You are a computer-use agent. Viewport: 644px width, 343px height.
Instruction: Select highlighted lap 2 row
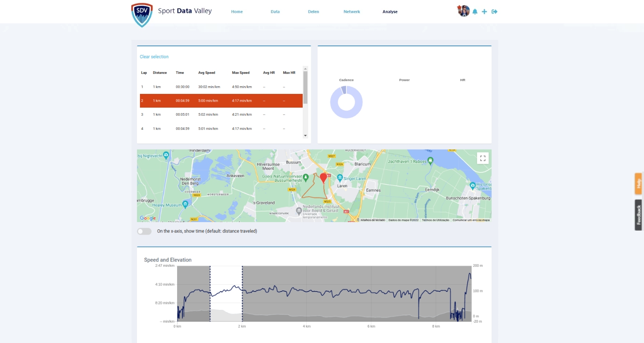click(x=221, y=101)
